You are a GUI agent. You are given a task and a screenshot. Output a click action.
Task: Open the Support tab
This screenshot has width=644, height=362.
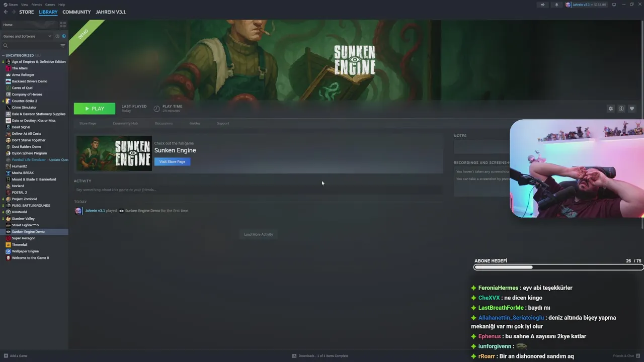[223, 123]
